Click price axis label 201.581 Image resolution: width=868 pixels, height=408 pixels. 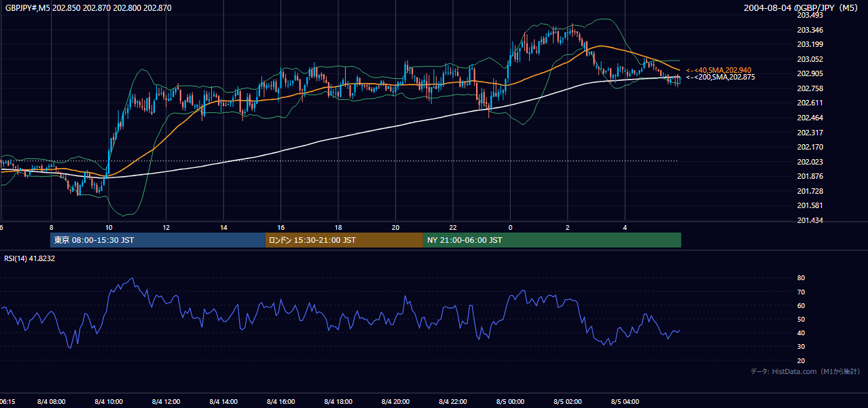point(810,205)
